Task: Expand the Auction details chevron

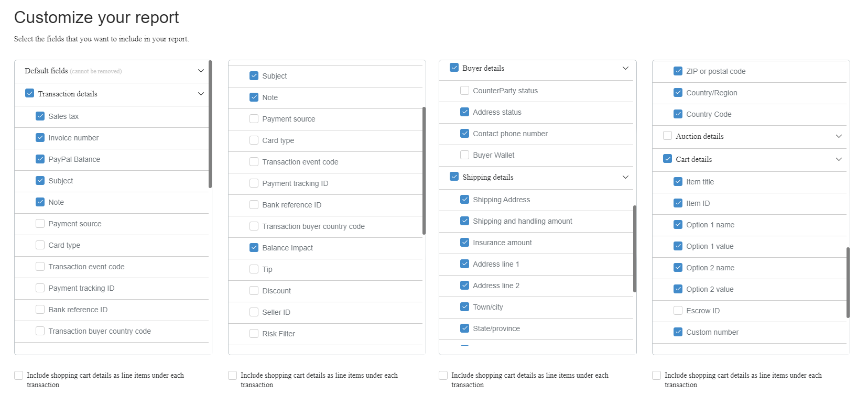Action: tap(839, 136)
